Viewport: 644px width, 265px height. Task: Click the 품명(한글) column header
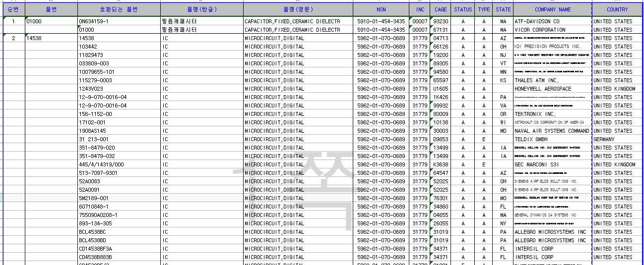(201, 9)
